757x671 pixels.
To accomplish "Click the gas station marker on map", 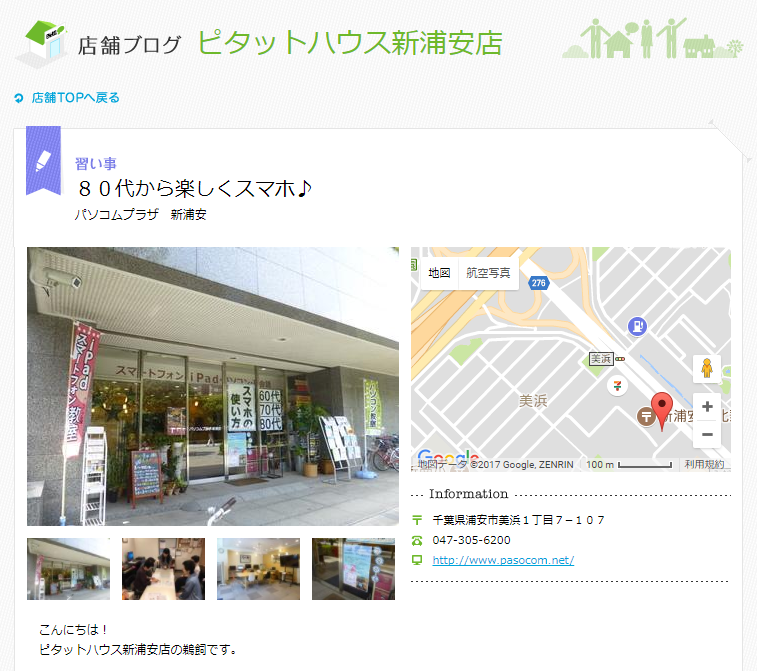I will click(637, 326).
